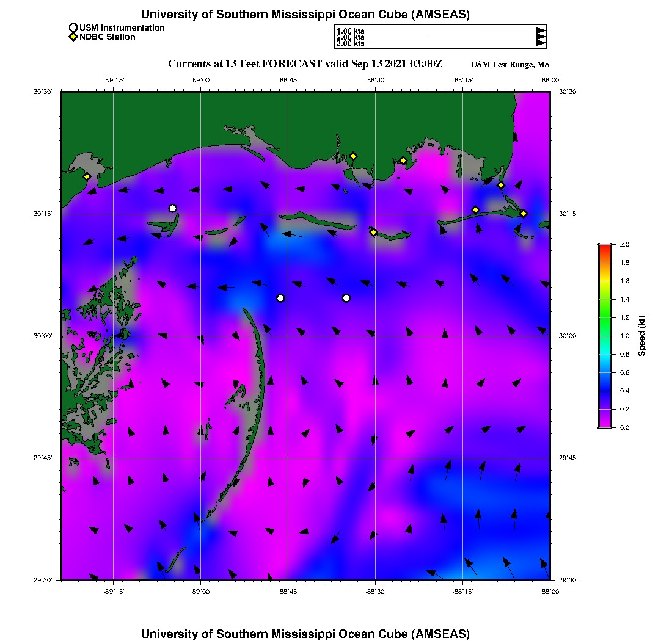Click the top Ocean Cube (AMSEAS) title
The image size is (672, 641).
tap(305, 14)
